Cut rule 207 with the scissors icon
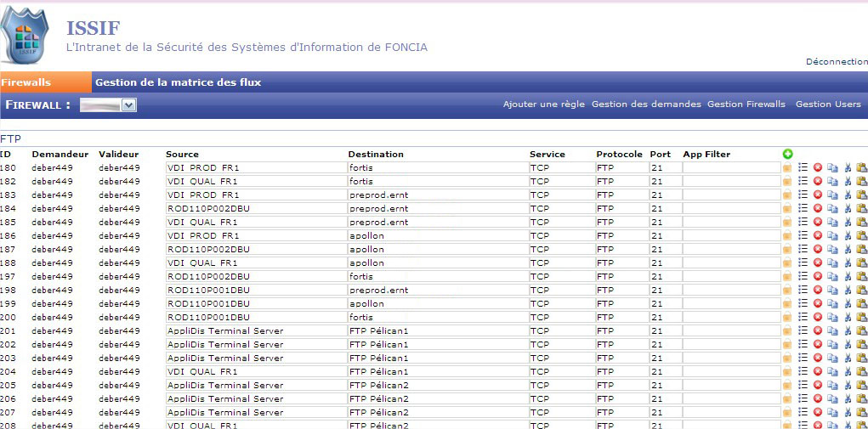Screen dimensions: 868x429 848,413
